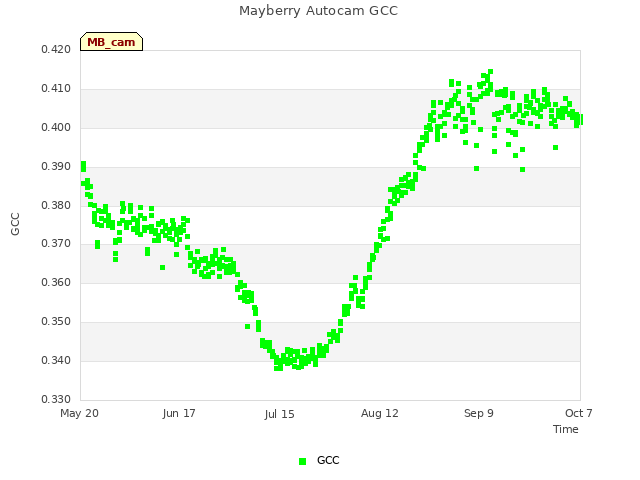Click the green GCC legend swatch

[302, 461]
